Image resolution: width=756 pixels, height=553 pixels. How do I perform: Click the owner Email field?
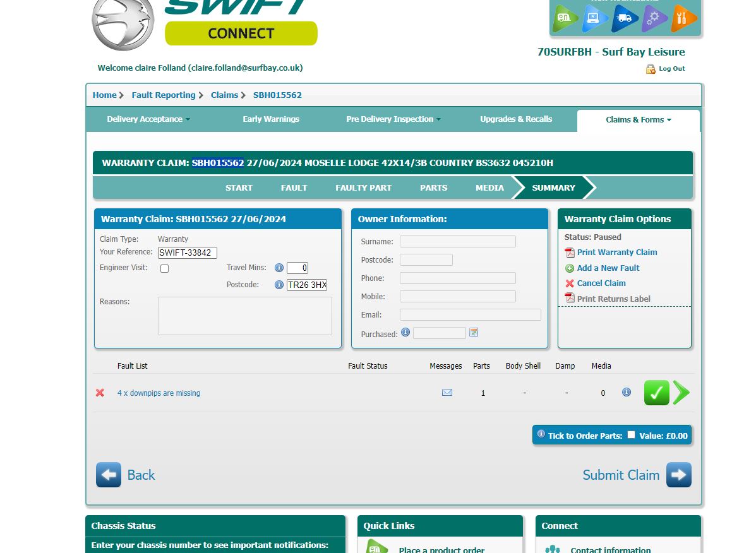470,314
